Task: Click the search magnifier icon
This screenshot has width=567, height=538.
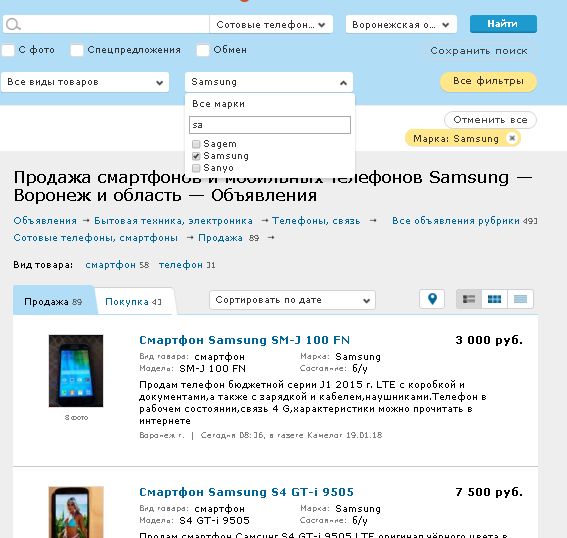Action: tap(13, 24)
